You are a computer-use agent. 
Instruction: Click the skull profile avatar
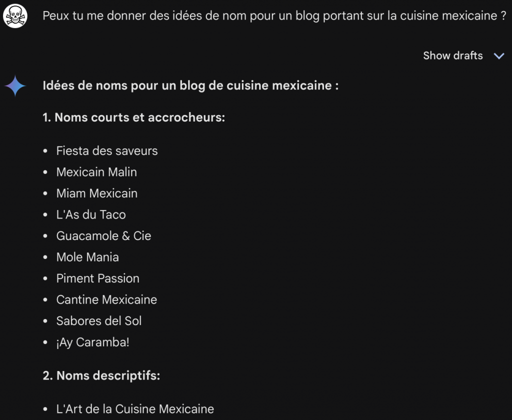(15, 15)
